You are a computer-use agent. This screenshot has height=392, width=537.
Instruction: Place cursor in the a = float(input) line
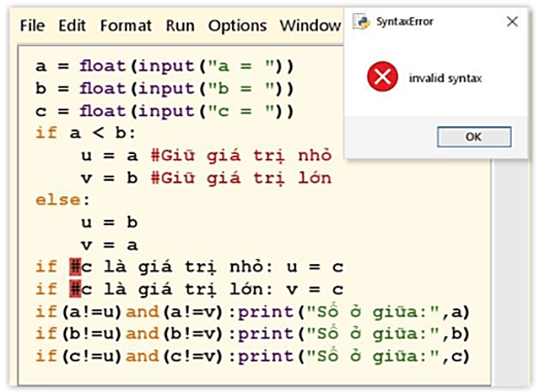click(x=165, y=66)
